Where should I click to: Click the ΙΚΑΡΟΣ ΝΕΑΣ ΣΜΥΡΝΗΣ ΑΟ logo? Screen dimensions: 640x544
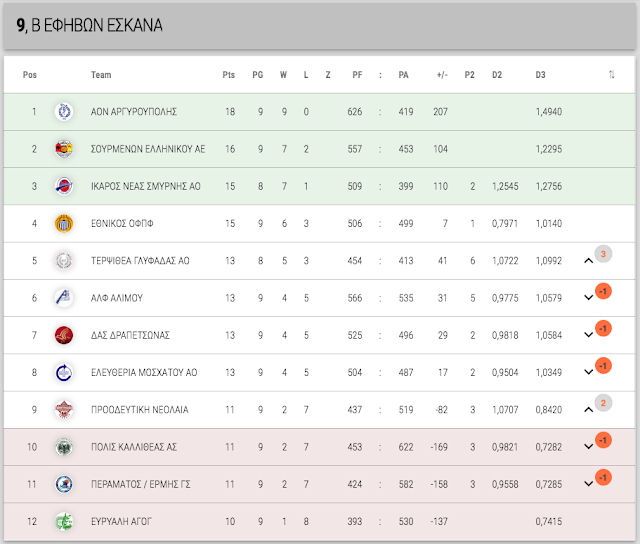[64, 186]
